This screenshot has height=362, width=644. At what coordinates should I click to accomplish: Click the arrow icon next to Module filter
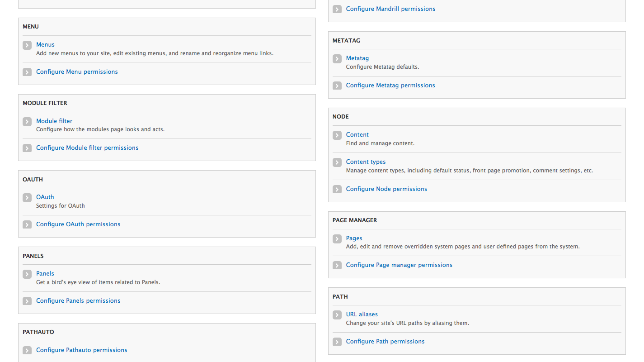point(27,121)
